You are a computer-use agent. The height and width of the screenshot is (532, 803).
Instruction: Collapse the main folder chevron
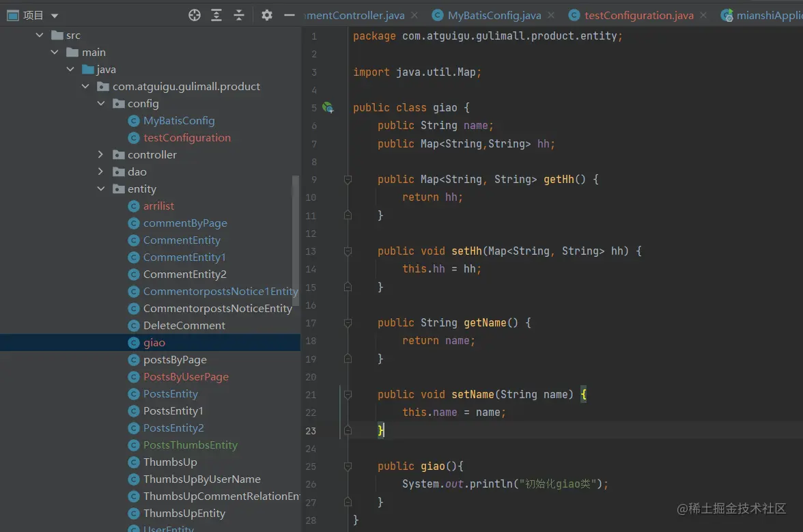pos(55,52)
